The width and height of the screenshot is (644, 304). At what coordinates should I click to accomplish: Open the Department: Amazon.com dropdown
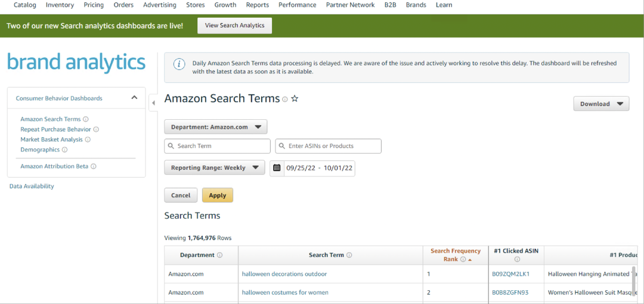(x=216, y=127)
